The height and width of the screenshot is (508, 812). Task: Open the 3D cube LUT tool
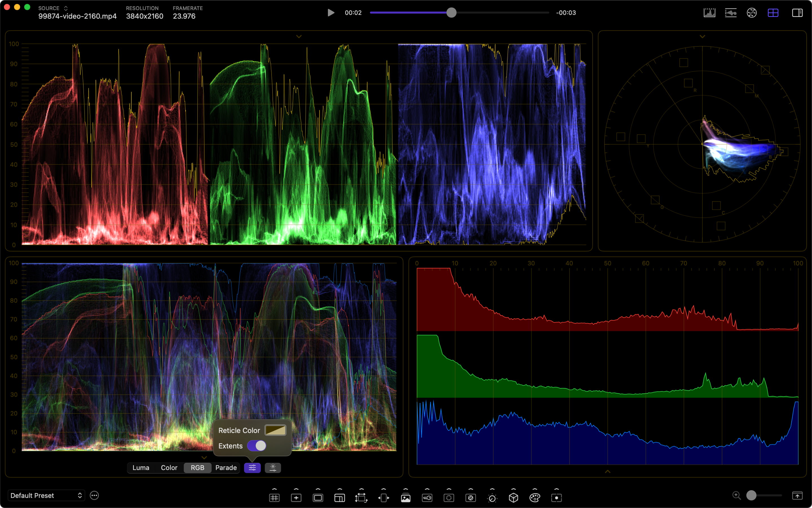(513, 498)
